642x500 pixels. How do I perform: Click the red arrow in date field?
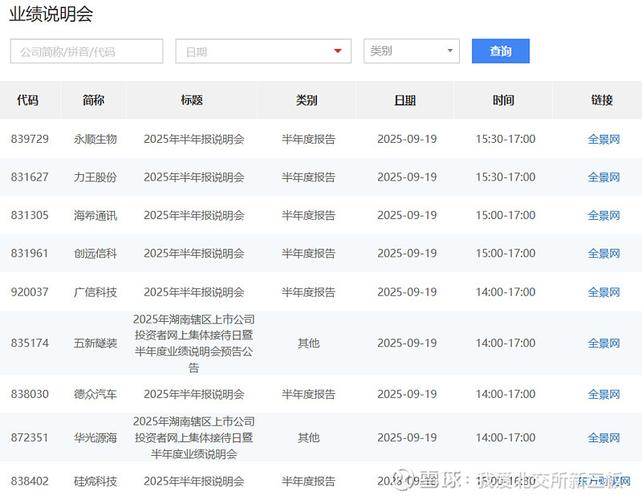tap(338, 51)
